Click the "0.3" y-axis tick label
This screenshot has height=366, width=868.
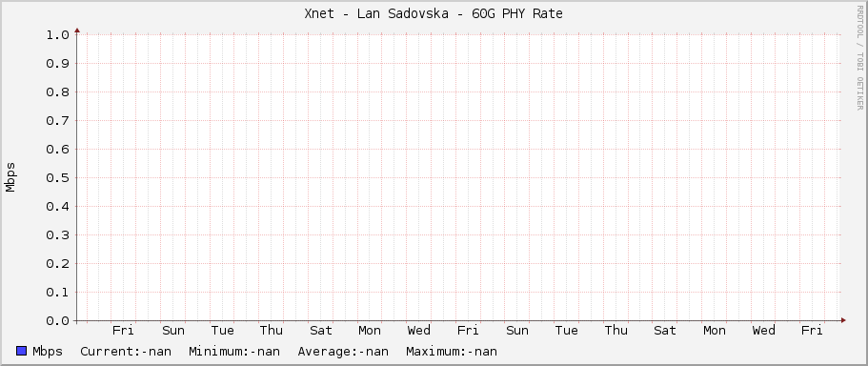[57, 235]
